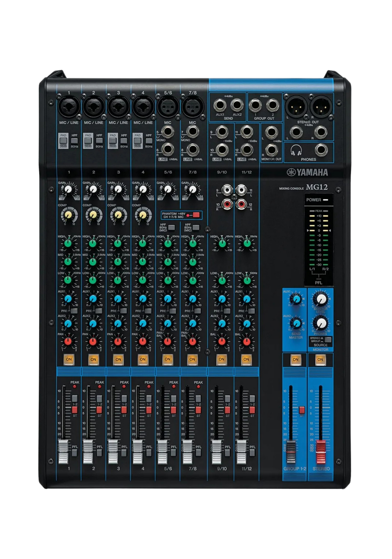Grab the GROUP 1-2 fader cap
The image size is (392, 559).
(x=291, y=452)
